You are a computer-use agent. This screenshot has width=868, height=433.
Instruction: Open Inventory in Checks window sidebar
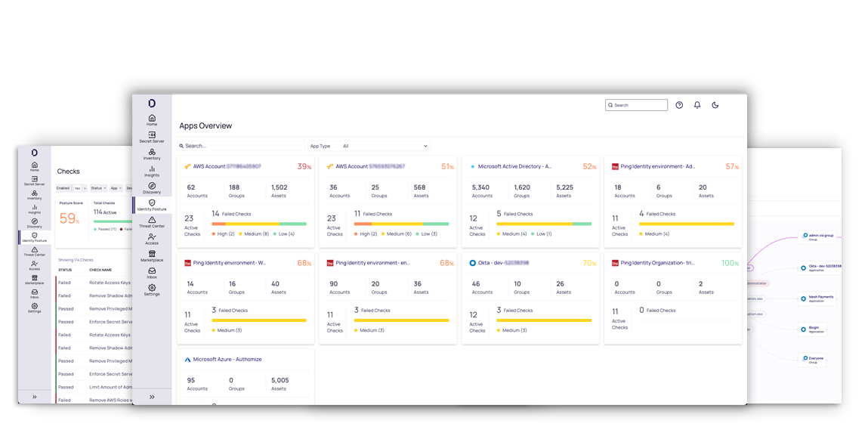[34, 194]
